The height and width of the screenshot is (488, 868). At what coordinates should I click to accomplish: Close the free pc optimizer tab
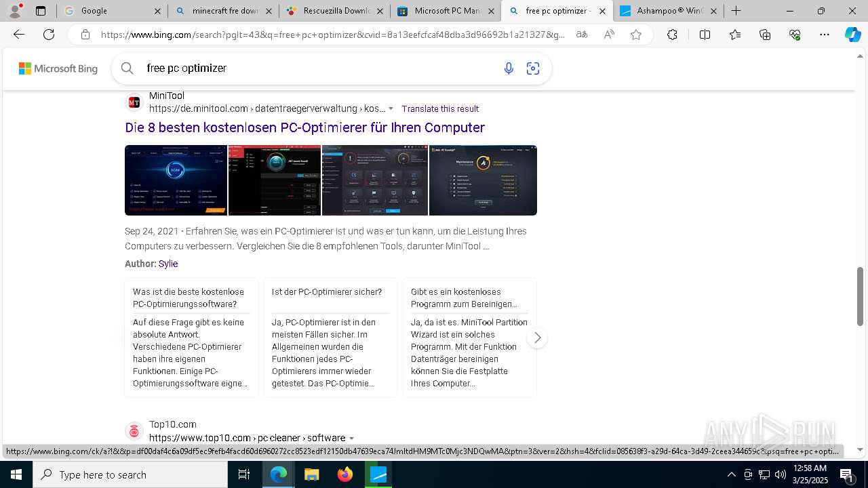[602, 11]
